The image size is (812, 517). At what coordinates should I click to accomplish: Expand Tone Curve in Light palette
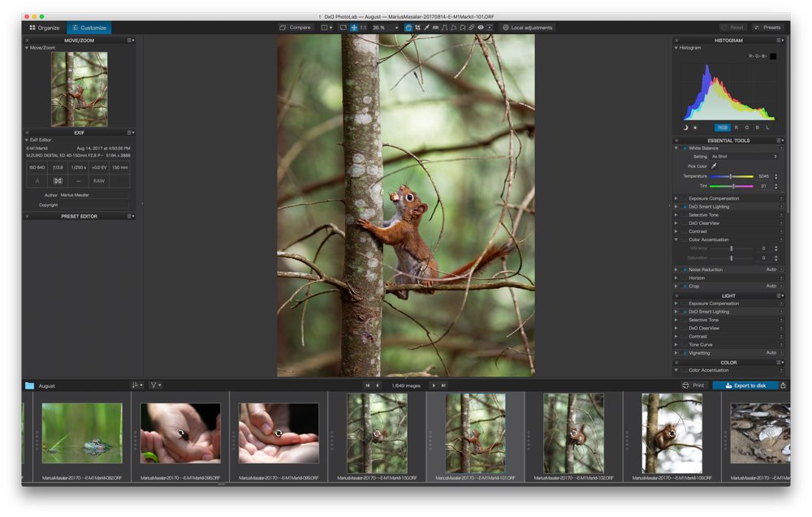[676, 345]
